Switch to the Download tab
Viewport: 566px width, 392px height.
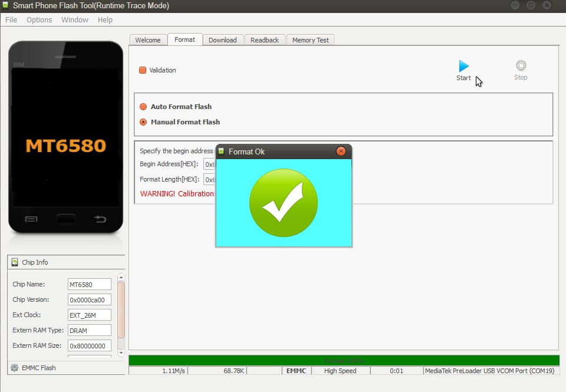point(223,40)
